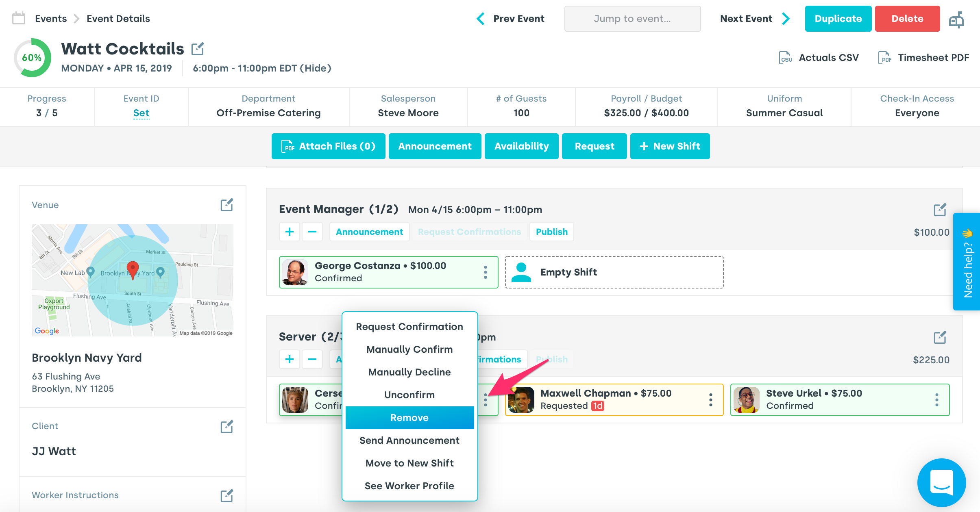Open Maxwell Chapman's three-dot options menu
980x512 pixels.
coord(711,400)
